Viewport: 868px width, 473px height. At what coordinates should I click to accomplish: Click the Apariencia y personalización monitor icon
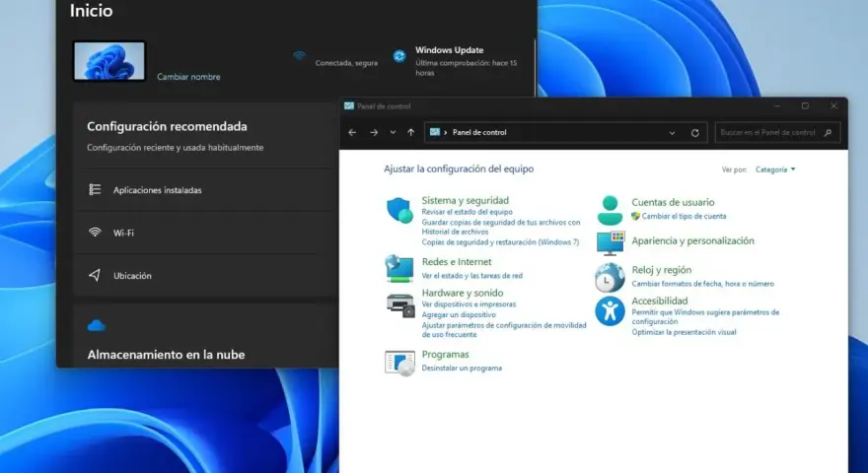click(x=611, y=242)
